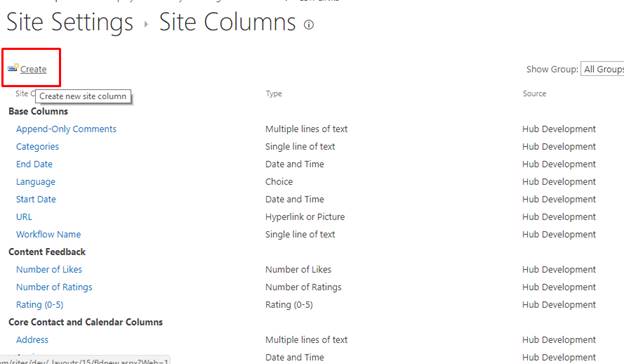Open the Address site column
This screenshot has width=624, height=364.
pyautogui.click(x=32, y=340)
